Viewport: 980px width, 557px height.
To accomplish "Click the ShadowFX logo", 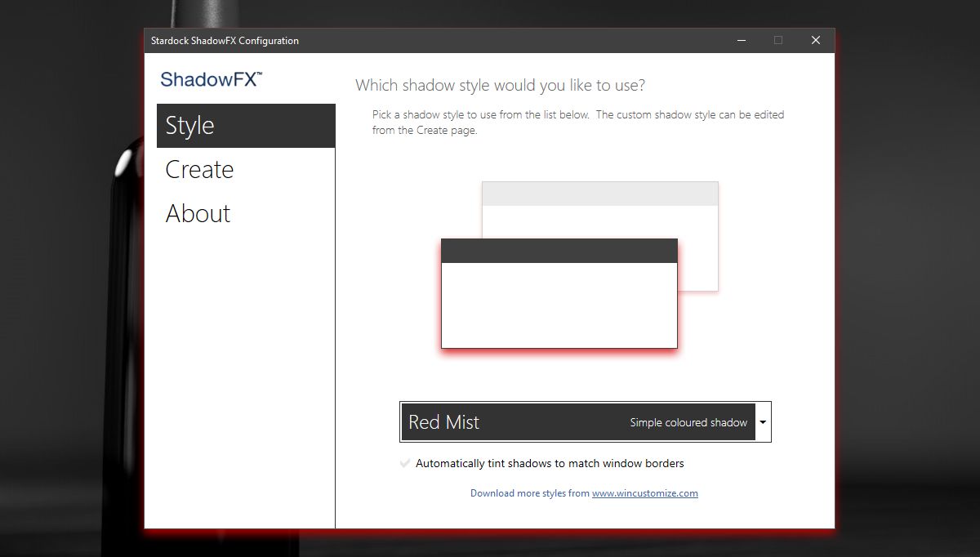I will 212,79.
